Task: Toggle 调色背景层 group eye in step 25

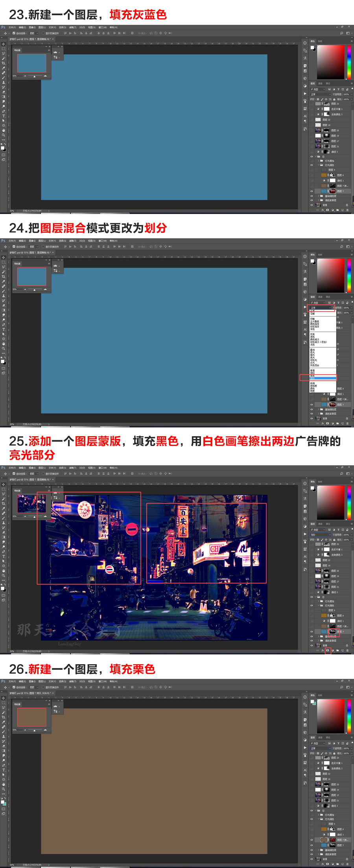Action: 312,641
